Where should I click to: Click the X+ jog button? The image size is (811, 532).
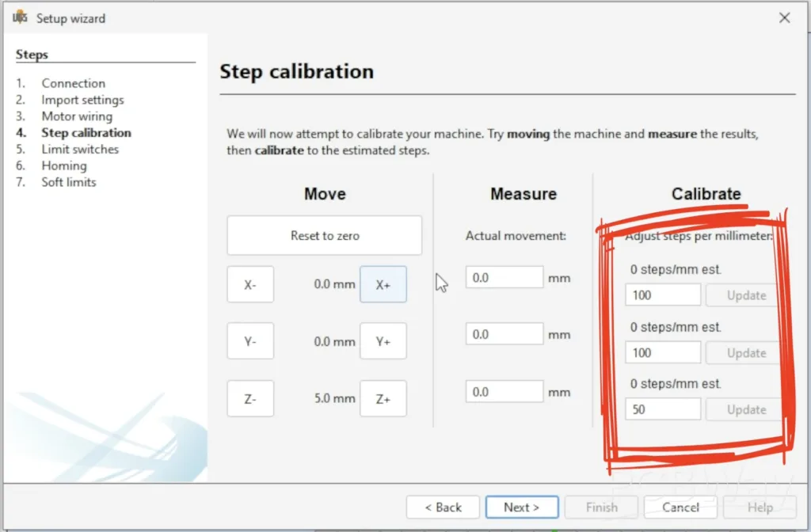point(383,284)
